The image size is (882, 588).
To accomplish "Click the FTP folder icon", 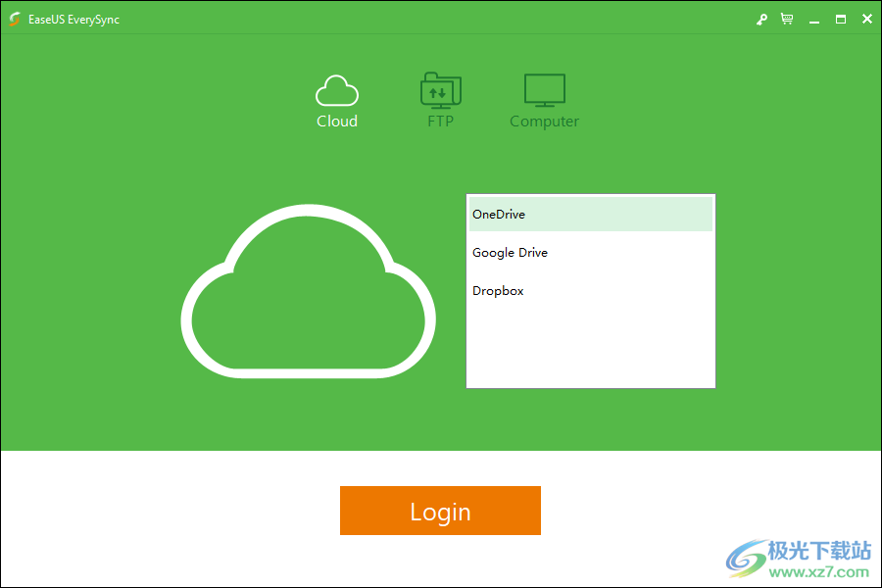I will point(440,90).
